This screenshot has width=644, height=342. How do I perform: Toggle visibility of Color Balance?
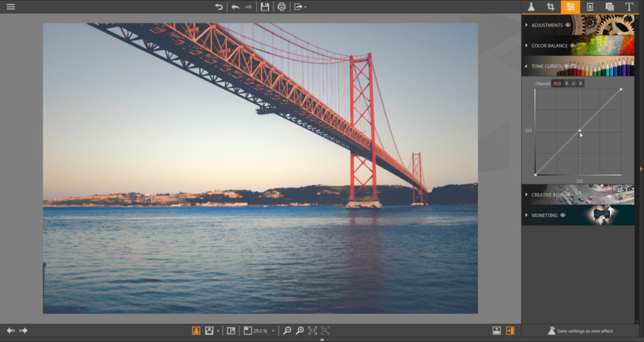(x=573, y=45)
